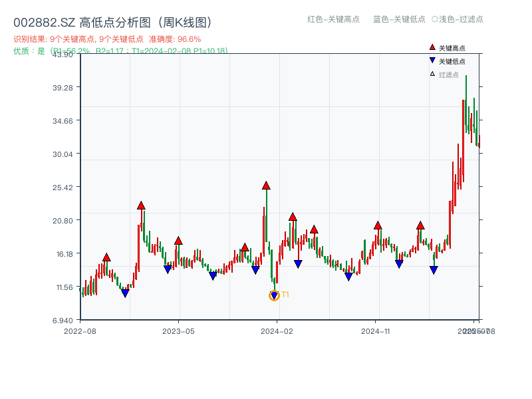
Task: Click the 39.28 price axis label
Action: pos(63,88)
